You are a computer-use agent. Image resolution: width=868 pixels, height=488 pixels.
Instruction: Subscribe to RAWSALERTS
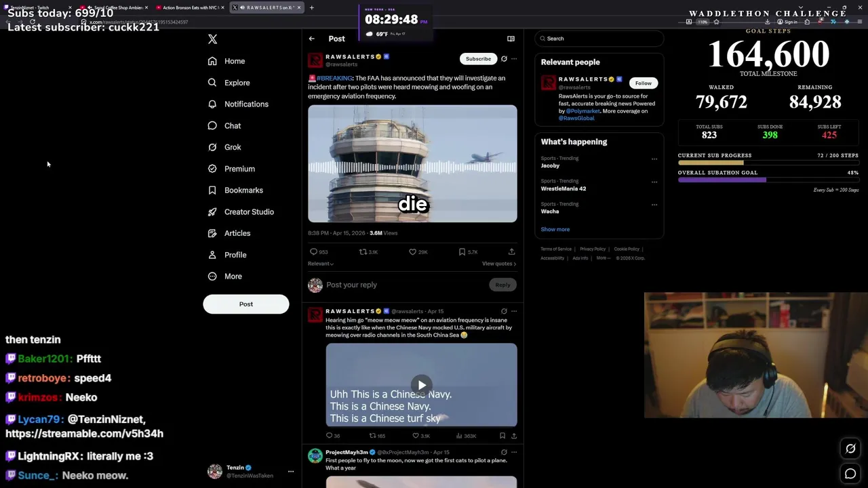tap(478, 59)
